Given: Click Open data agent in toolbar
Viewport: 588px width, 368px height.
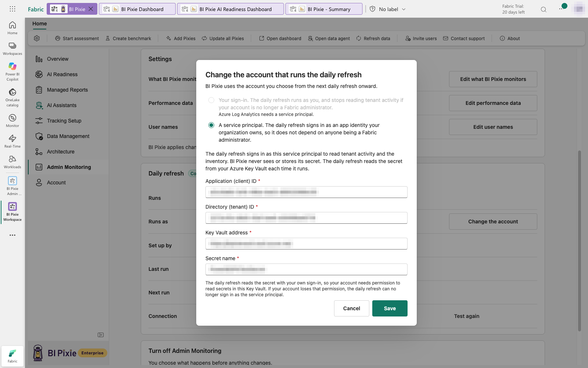Looking at the screenshot, I should (329, 38).
